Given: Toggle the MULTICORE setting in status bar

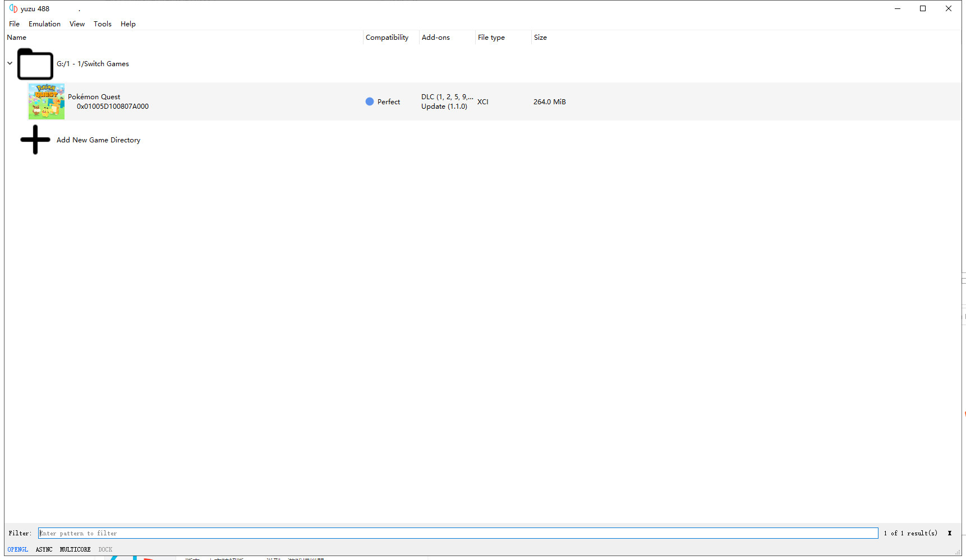Looking at the screenshot, I should [75, 549].
